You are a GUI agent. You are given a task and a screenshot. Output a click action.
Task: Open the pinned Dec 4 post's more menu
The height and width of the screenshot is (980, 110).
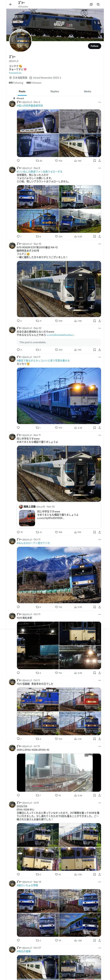[x=100, y=102]
